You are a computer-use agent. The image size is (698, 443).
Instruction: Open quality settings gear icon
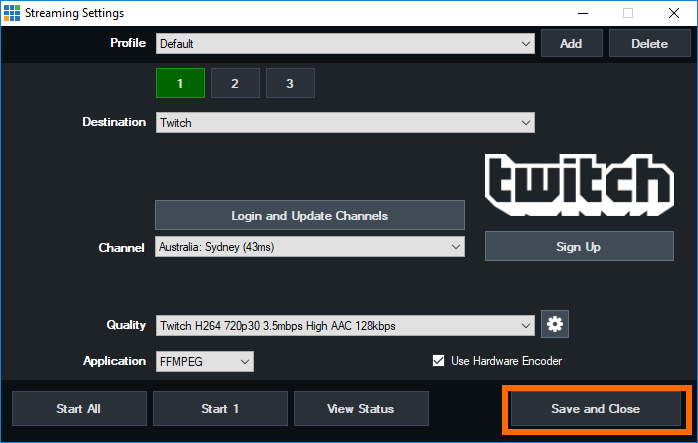point(554,324)
